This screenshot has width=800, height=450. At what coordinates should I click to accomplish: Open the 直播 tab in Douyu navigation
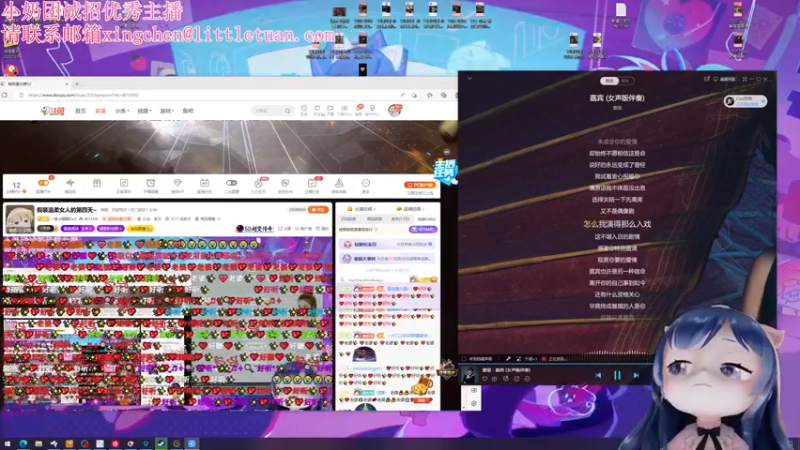pyautogui.click(x=100, y=111)
